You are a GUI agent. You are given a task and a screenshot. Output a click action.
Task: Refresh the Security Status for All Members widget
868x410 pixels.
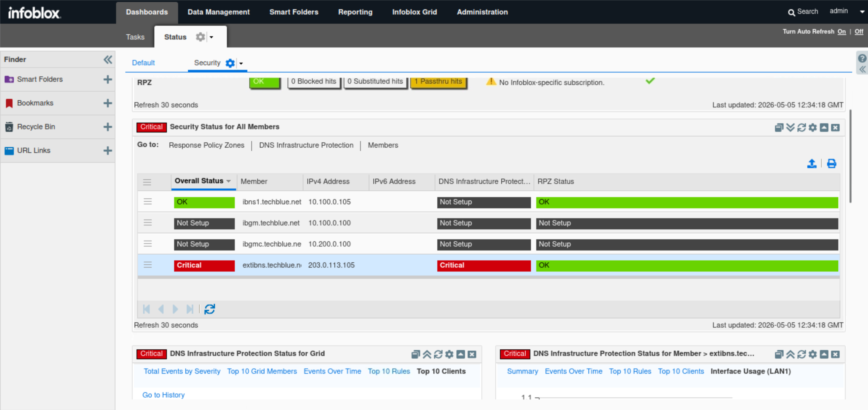coord(802,128)
